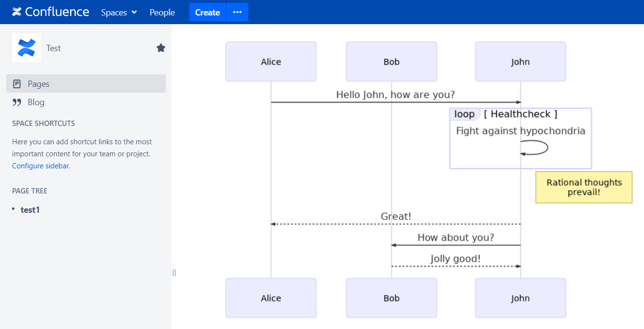Viewport: 644px width, 329px height.
Task: Click the 'Hello John, how are you?' message text
Action: pos(396,95)
